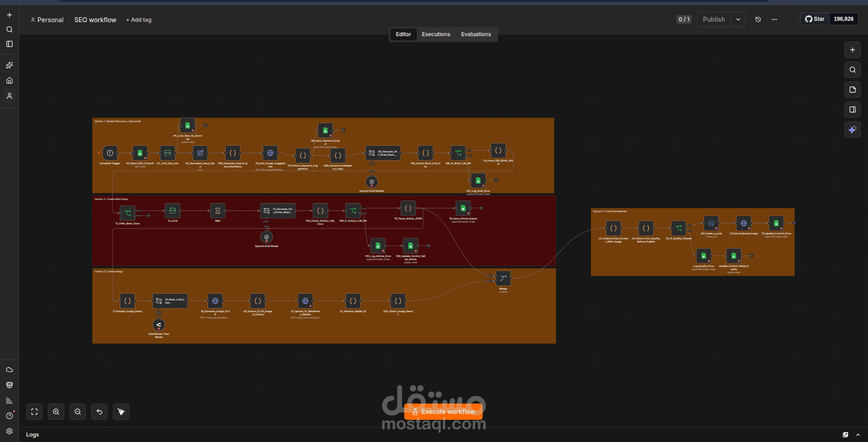Screen dimensions: 868x442
Task: Expand the Logs panel chevron
Action: [x=858, y=435]
